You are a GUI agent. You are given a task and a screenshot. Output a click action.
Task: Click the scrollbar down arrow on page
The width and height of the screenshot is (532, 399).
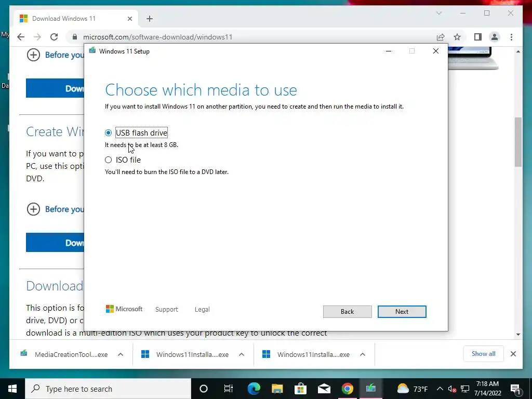pos(518,334)
